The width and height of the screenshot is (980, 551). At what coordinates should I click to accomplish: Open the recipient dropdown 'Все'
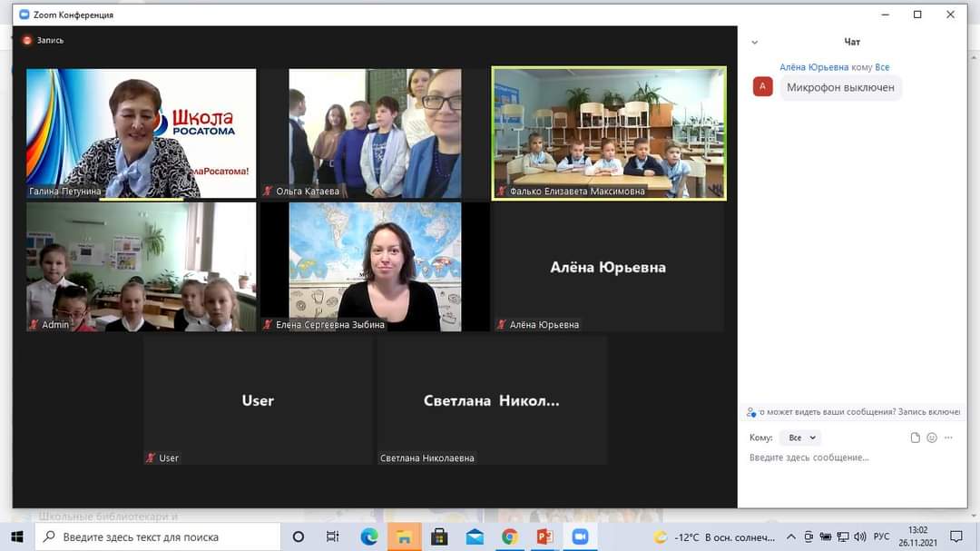click(x=800, y=438)
